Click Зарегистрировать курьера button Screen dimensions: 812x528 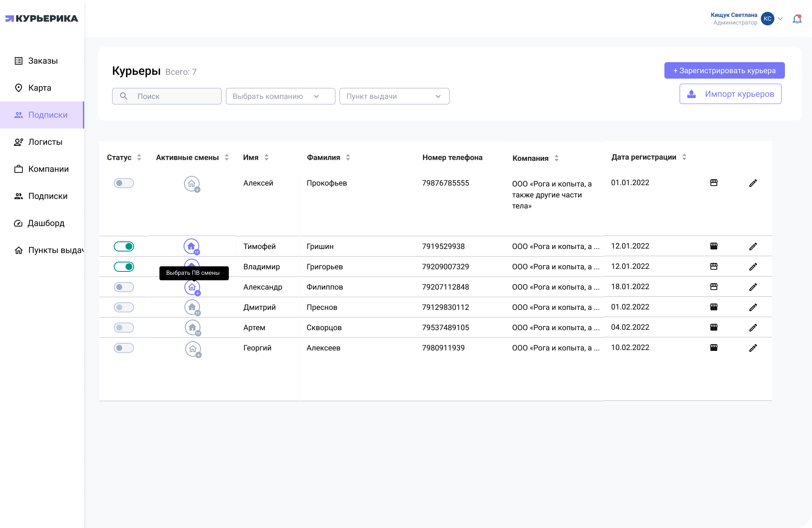(724, 71)
